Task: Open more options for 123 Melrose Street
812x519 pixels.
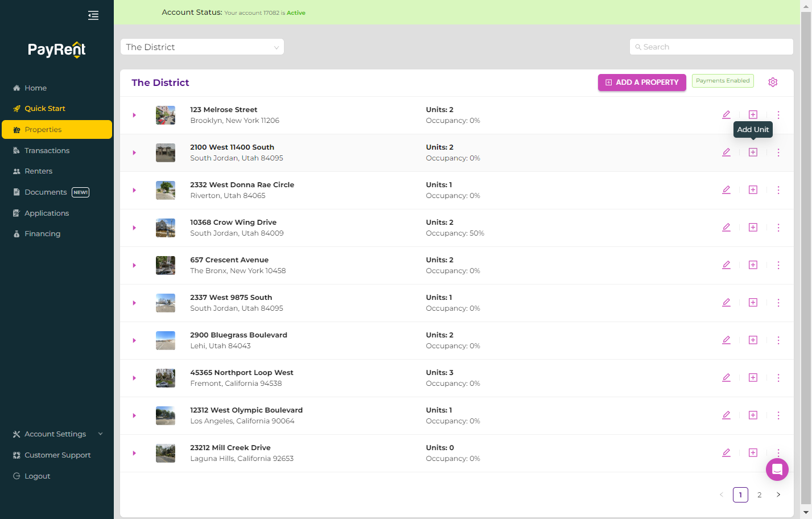Action: pyautogui.click(x=778, y=115)
